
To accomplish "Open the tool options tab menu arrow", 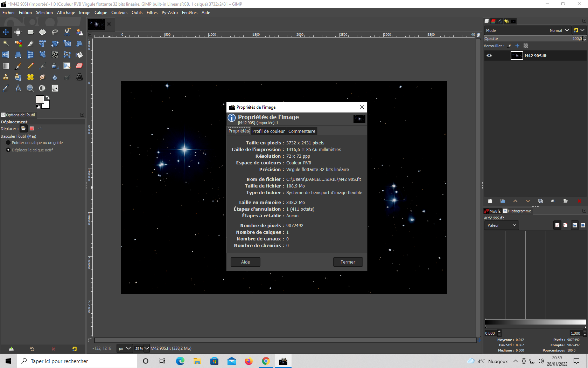I will pos(82,115).
